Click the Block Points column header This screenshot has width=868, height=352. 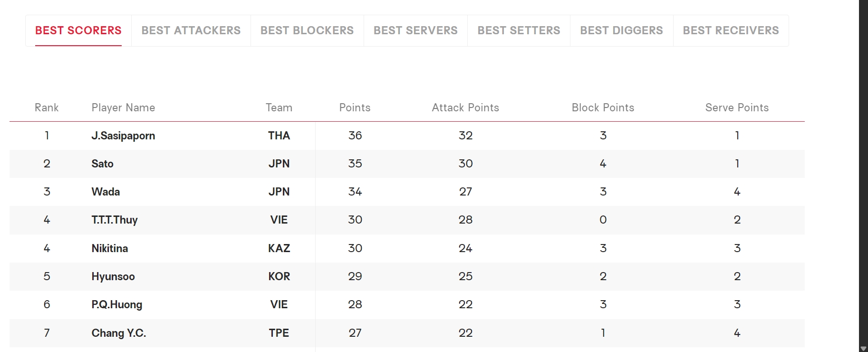point(603,108)
